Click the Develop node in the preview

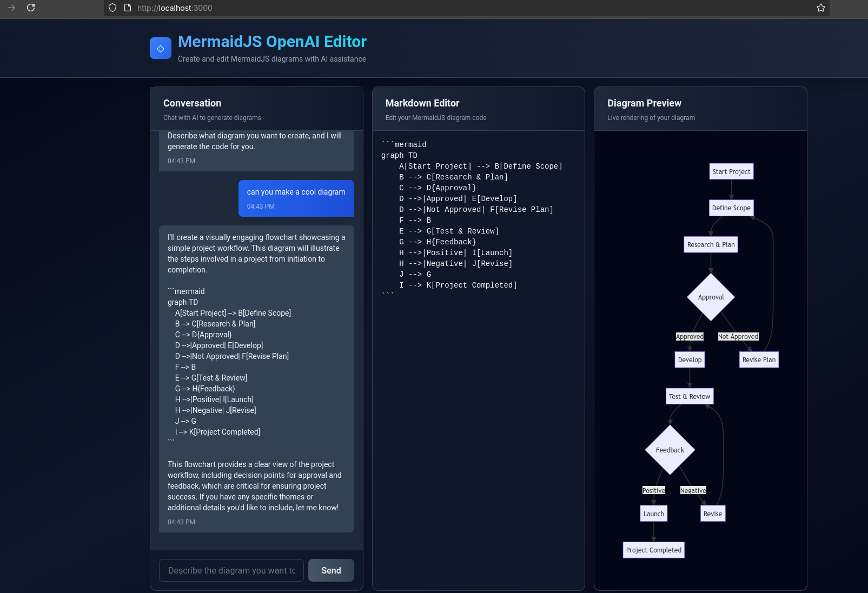tap(690, 359)
